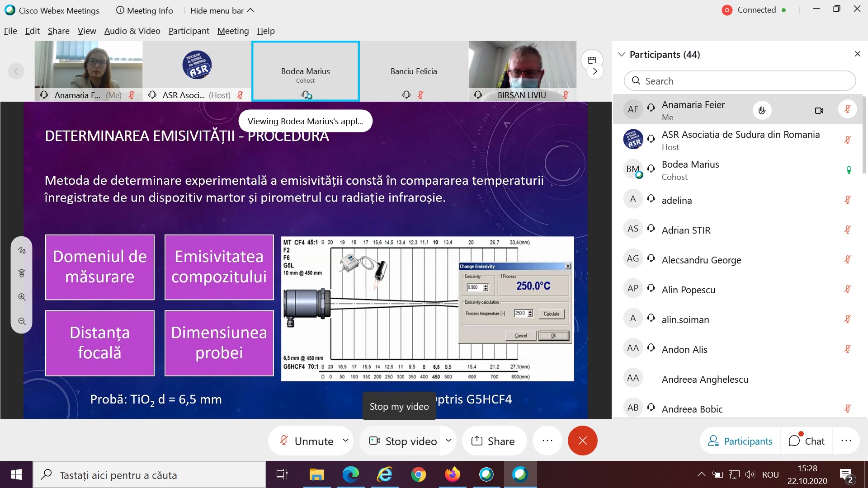Click zoom out magnifier on floating toolbar
The height and width of the screenshot is (488, 868).
click(x=22, y=321)
